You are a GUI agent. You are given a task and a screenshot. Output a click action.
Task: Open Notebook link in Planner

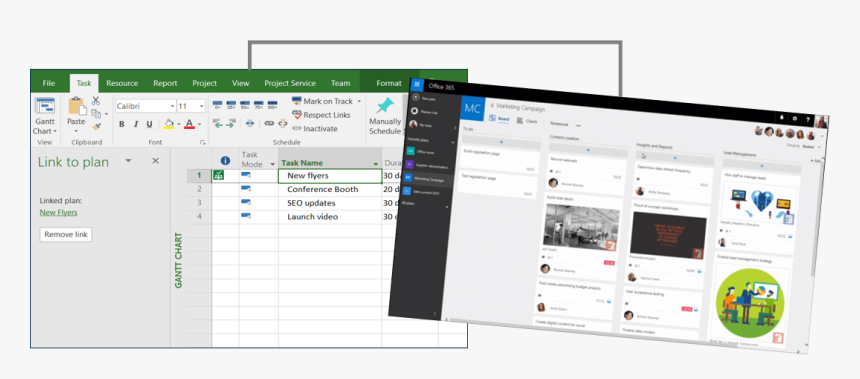point(559,124)
